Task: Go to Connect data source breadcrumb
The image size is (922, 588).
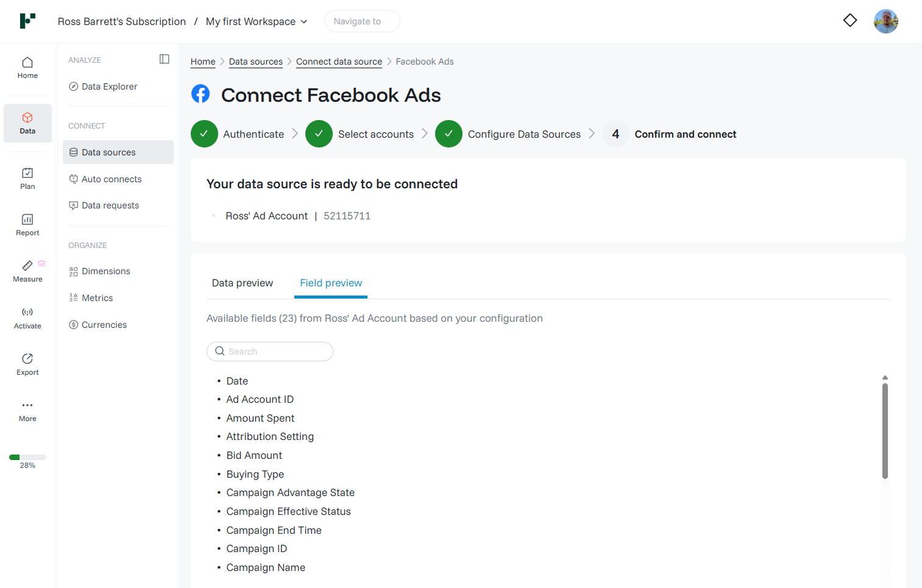Action: 339,62
